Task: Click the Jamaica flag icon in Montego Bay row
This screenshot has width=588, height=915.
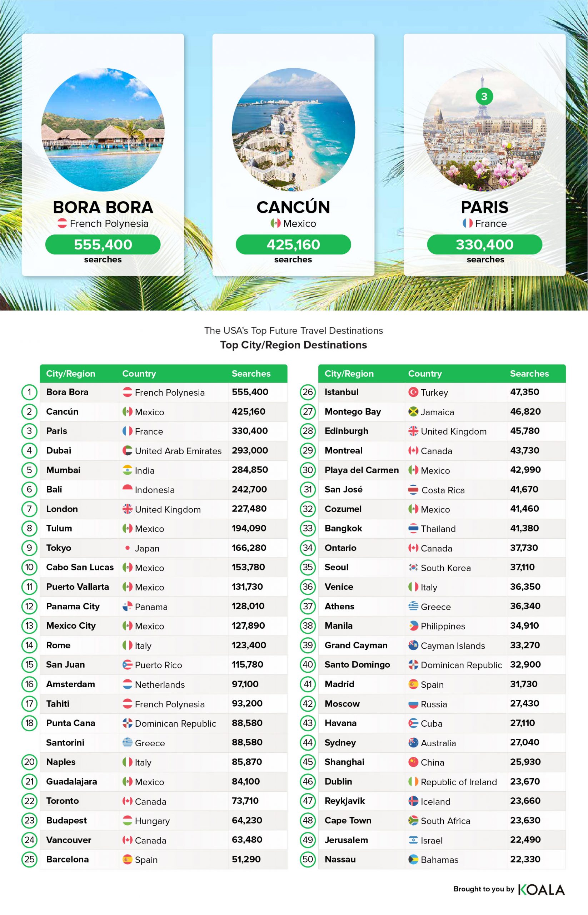Action: 413,411
